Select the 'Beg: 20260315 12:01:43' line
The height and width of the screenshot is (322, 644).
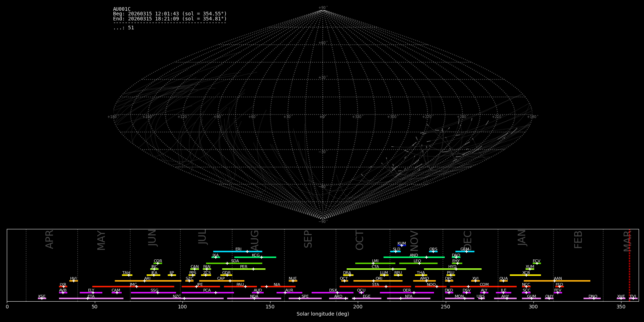(170, 14)
